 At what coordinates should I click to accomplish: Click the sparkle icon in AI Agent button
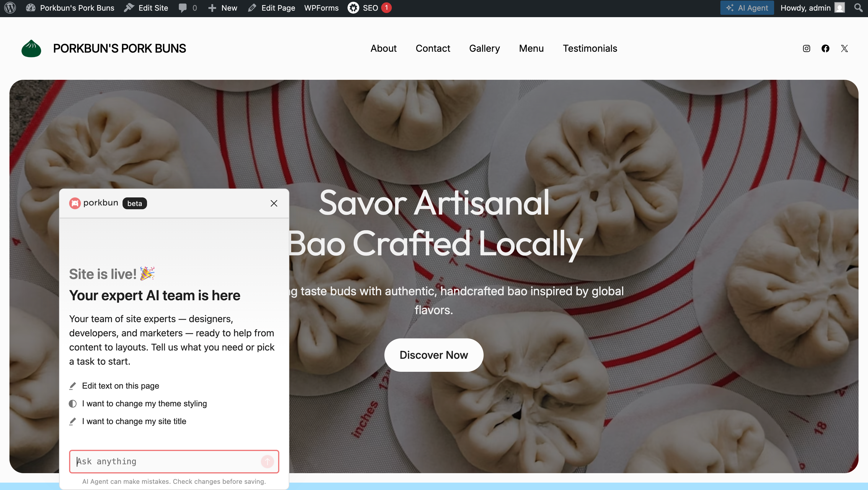tap(730, 8)
